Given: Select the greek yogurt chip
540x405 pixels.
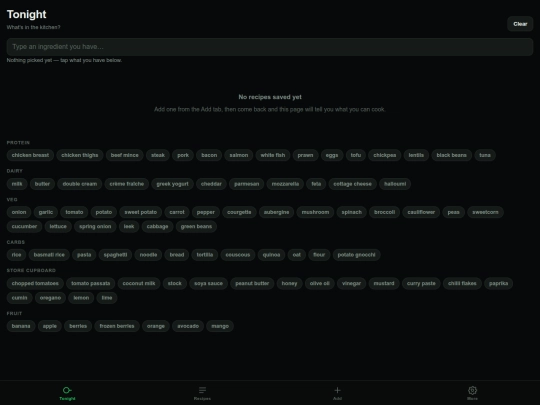Looking at the screenshot, I should point(173,184).
